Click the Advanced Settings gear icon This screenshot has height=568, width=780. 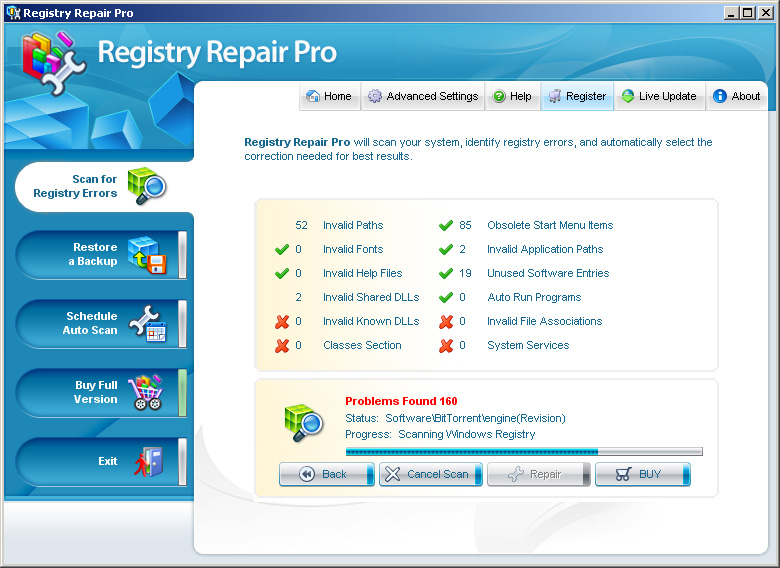375,96
